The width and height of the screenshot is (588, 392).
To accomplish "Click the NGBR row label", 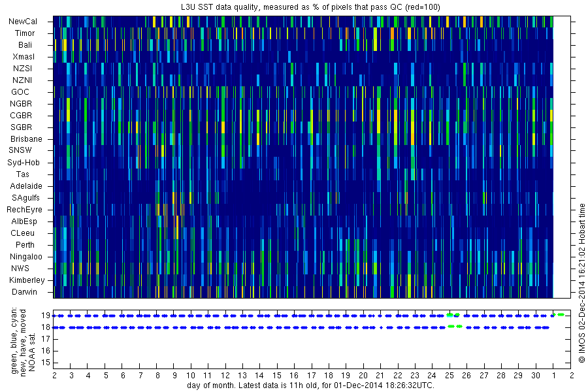I will pyautogui.click(x=21, y=103).
